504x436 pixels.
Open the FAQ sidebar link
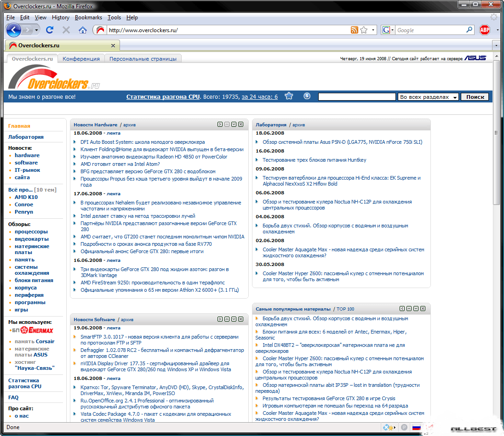[13, 397]
